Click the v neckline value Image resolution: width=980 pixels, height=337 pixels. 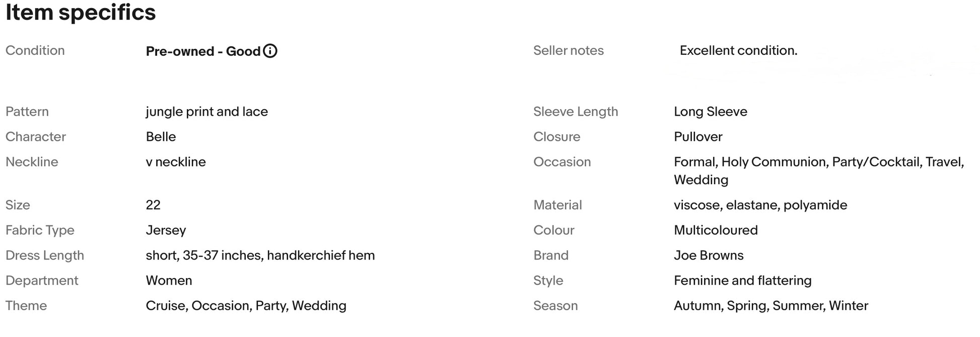point(176,162)
